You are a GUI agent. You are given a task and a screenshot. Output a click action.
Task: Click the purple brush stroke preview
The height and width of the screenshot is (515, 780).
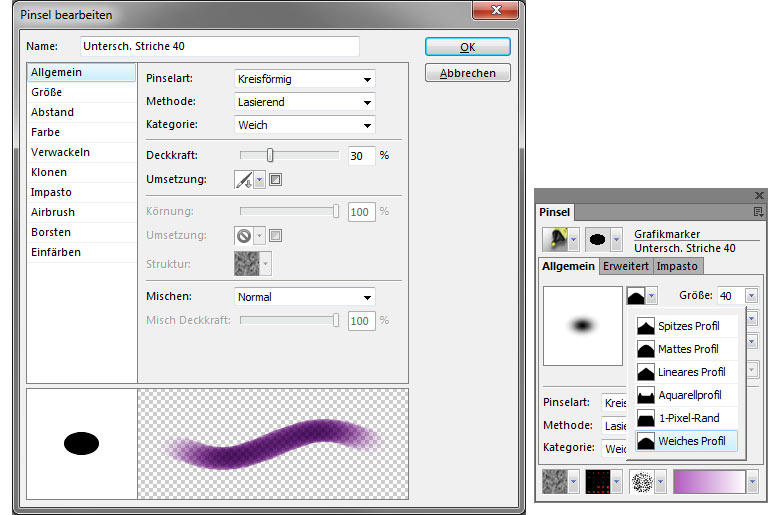pos(273,444)
